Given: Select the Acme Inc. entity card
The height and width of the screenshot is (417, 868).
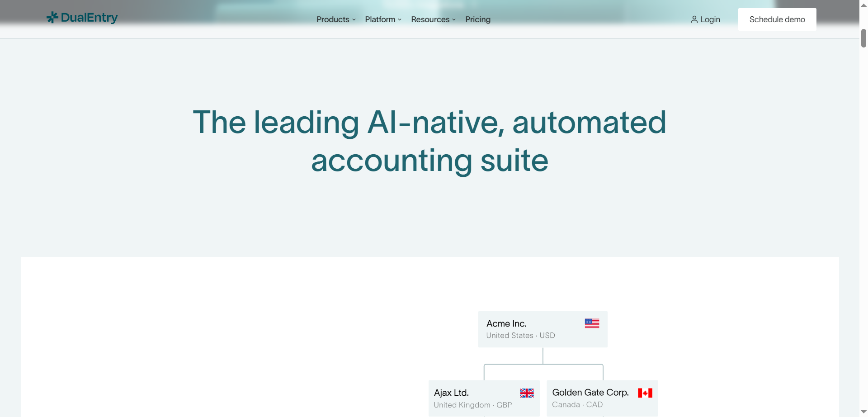Looking at the screenshot, I should (x=542, y=329).
